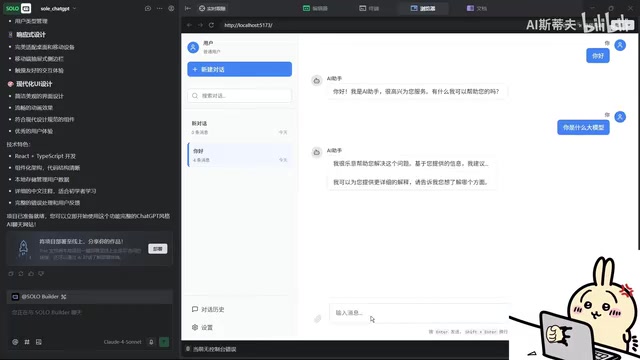Switch to the documents tab with purple icon

click(x=477, y=8)
